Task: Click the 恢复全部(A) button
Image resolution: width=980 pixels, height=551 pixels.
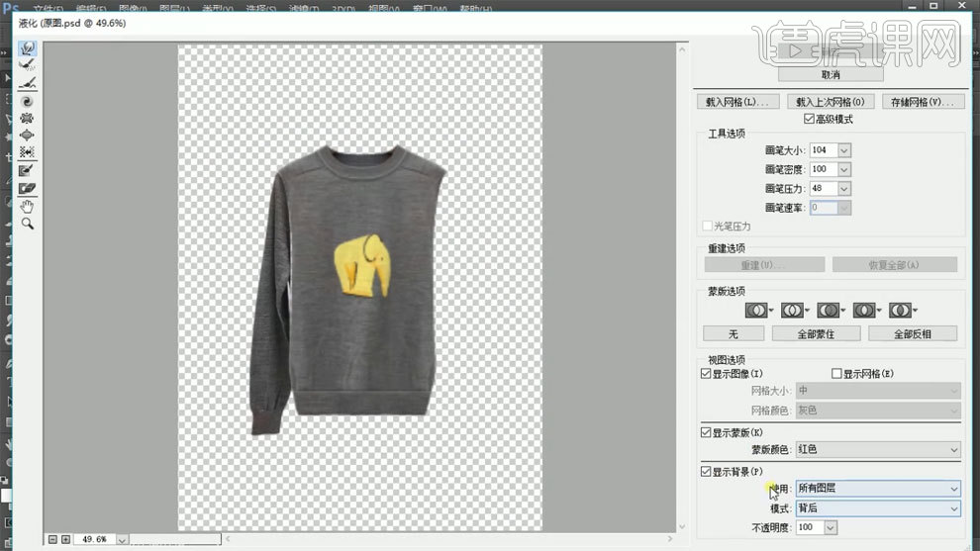Action: coord(895,265)
